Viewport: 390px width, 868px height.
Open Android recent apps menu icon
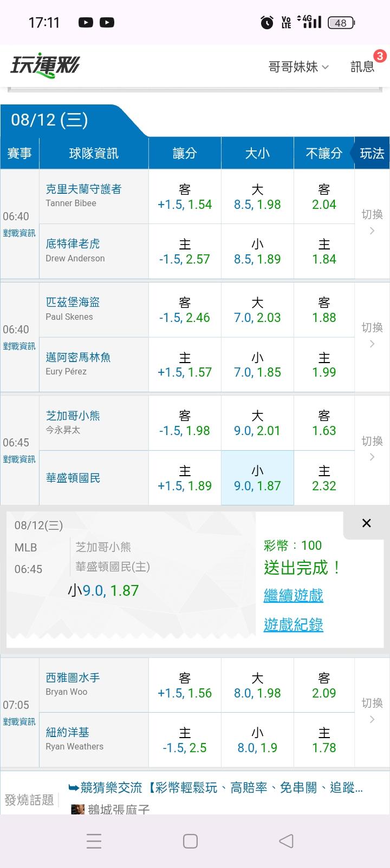pos(94,841)
